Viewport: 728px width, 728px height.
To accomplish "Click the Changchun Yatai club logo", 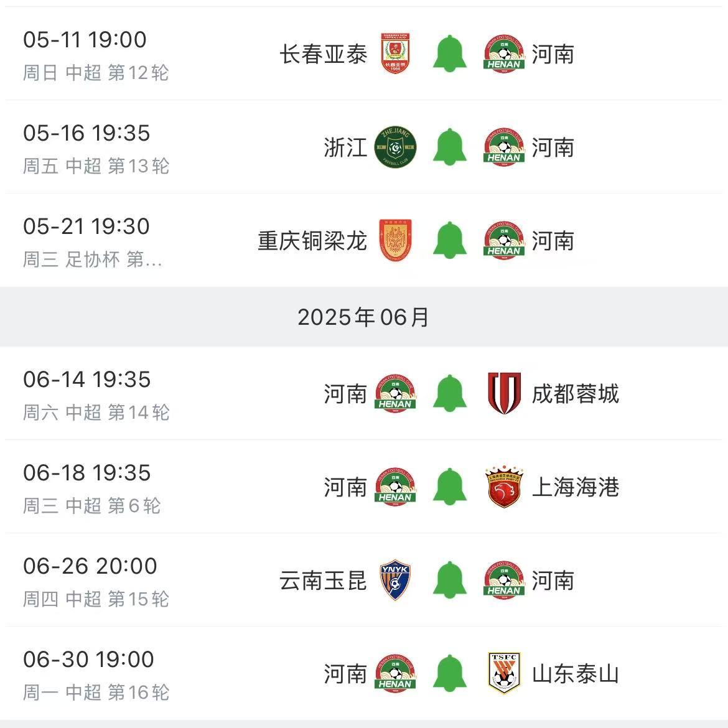I will (x=396, y=54).
